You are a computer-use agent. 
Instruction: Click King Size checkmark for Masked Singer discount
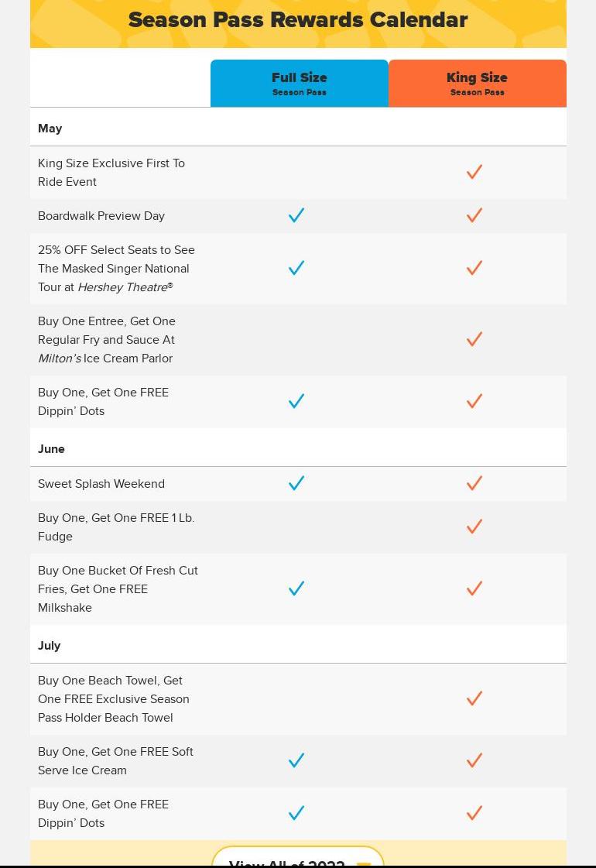tap(474, 268)
